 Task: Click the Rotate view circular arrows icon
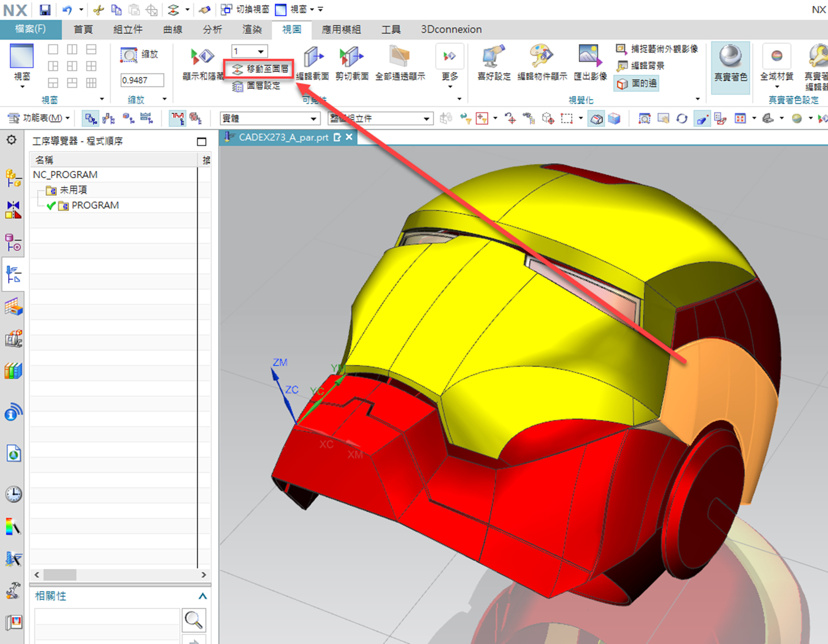pos(682,119)
